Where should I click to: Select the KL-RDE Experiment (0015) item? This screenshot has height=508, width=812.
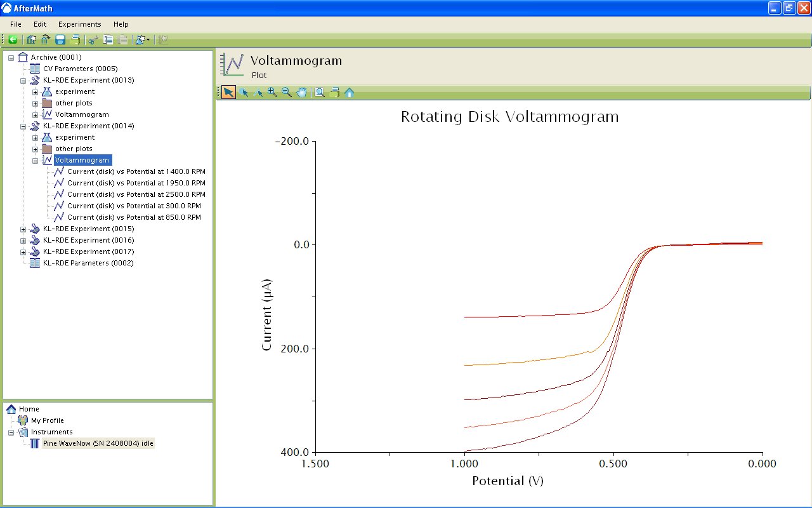[88, 229]
